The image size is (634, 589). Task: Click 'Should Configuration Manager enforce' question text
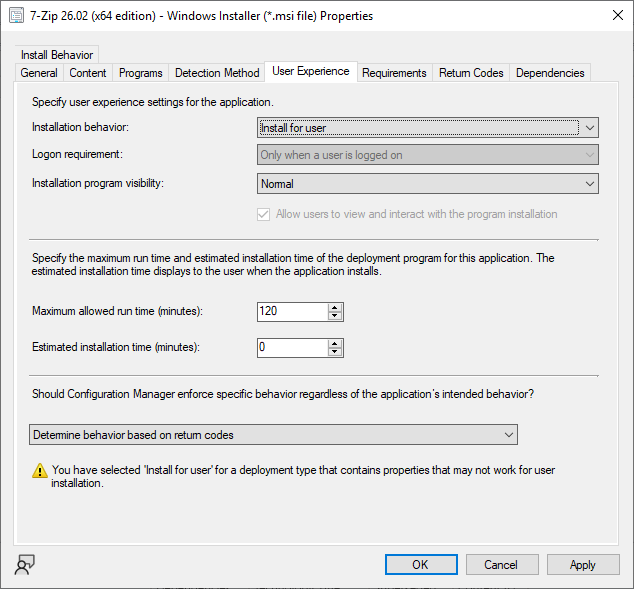[x=283, y=394]
